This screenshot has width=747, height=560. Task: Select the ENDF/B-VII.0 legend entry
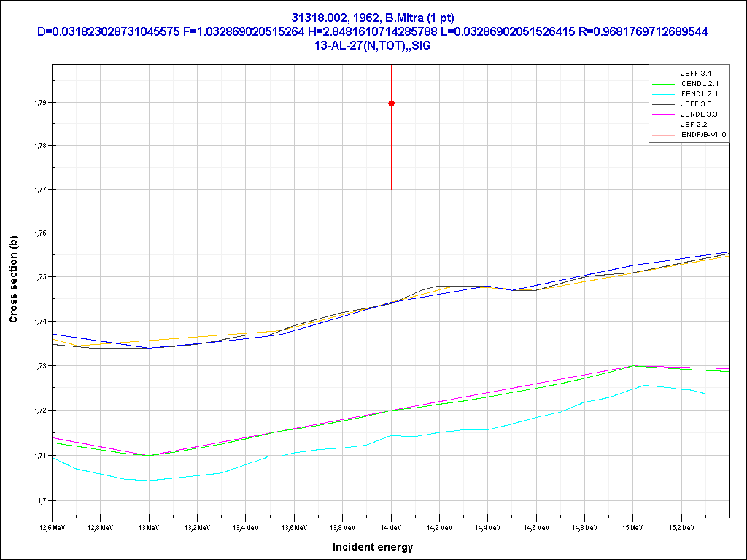click(x=703, y=135)
